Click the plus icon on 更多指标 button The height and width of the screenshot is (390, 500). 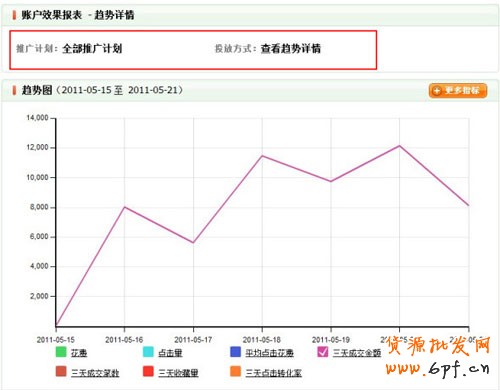pos(437,91)
